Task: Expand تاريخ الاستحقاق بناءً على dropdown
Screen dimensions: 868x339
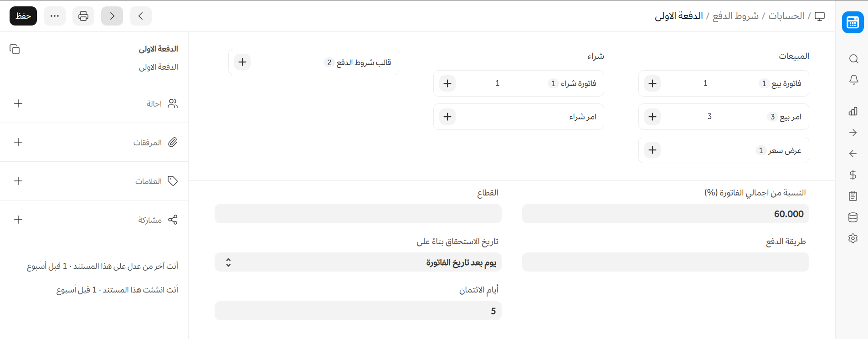Action: [358, 262]
